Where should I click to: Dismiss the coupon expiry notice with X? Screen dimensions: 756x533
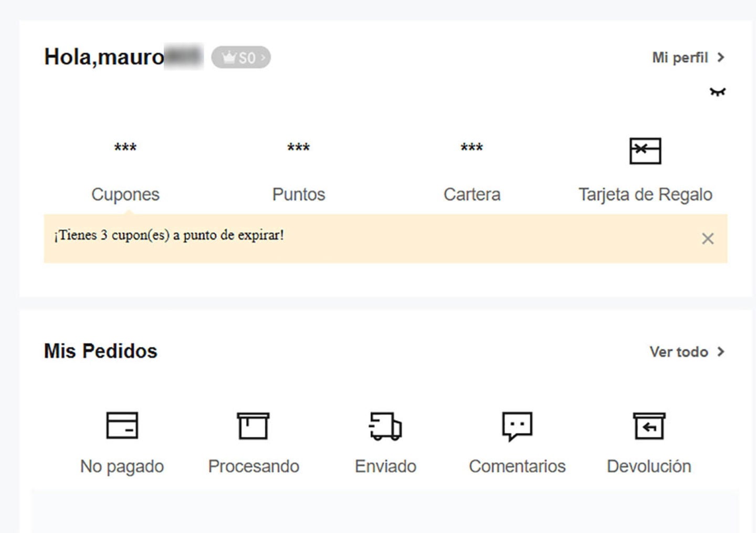pyautogui.click(x=708, y=238)
